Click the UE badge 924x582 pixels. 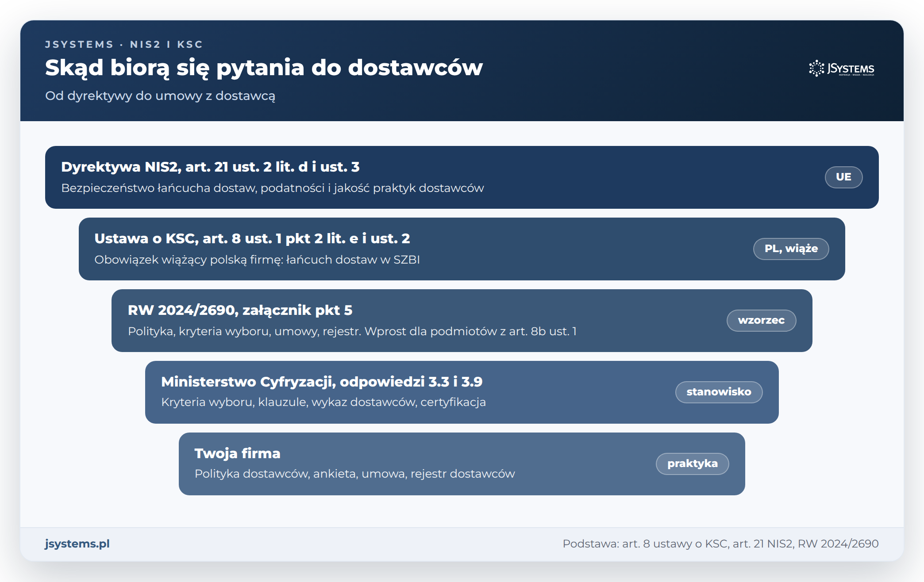(x=843, y=177)
